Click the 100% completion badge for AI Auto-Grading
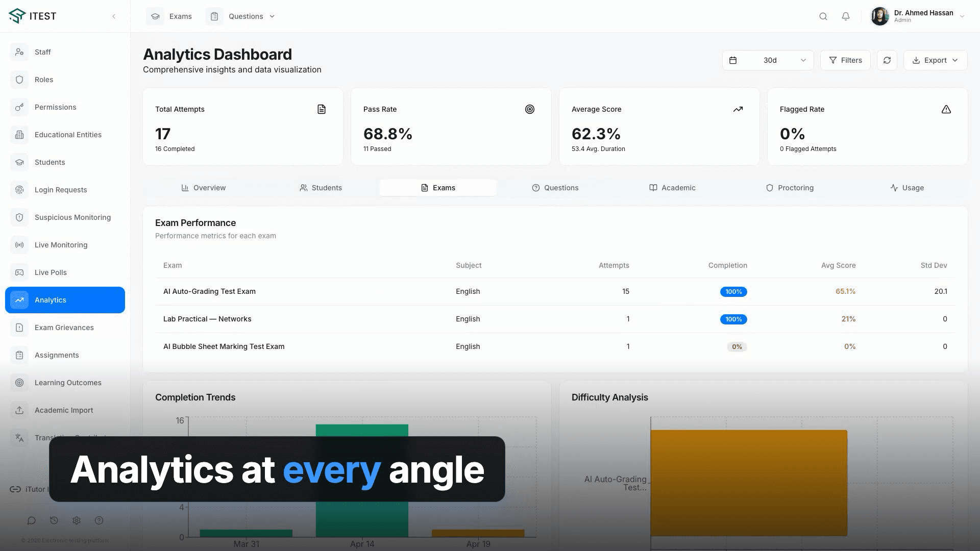Viewport: 980px width, 551px height. pyautogui.click(x=733, y=292)
